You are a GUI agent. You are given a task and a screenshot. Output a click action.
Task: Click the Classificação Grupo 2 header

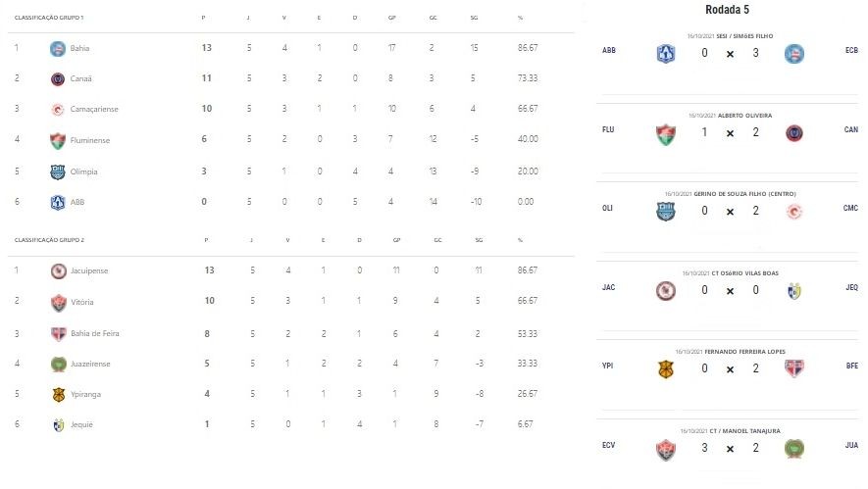49,240
